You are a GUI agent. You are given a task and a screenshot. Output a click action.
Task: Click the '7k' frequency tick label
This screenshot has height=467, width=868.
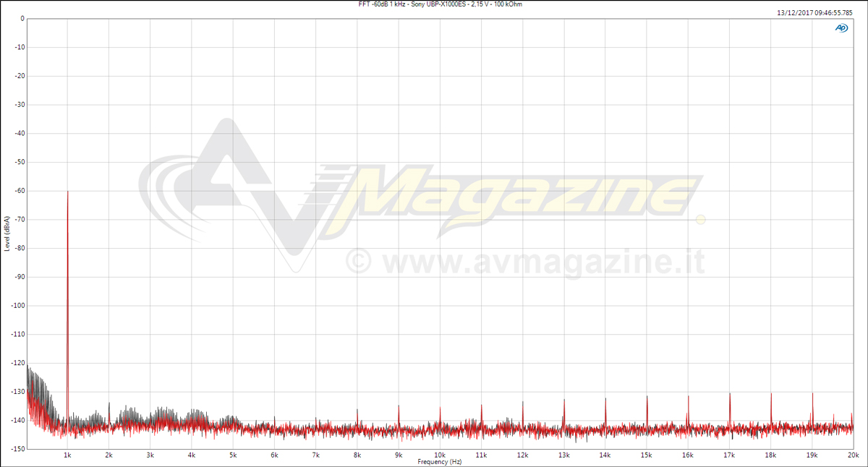point(315,455)
